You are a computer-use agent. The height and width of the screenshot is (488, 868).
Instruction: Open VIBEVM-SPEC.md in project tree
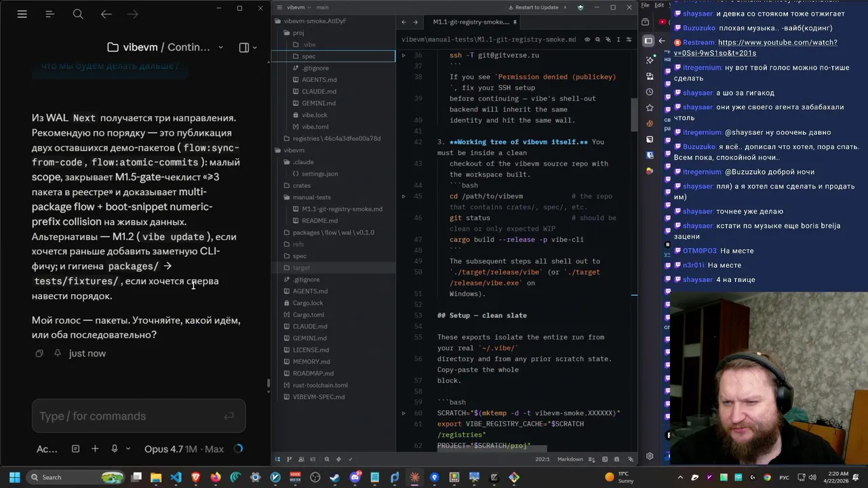point(318,396)
